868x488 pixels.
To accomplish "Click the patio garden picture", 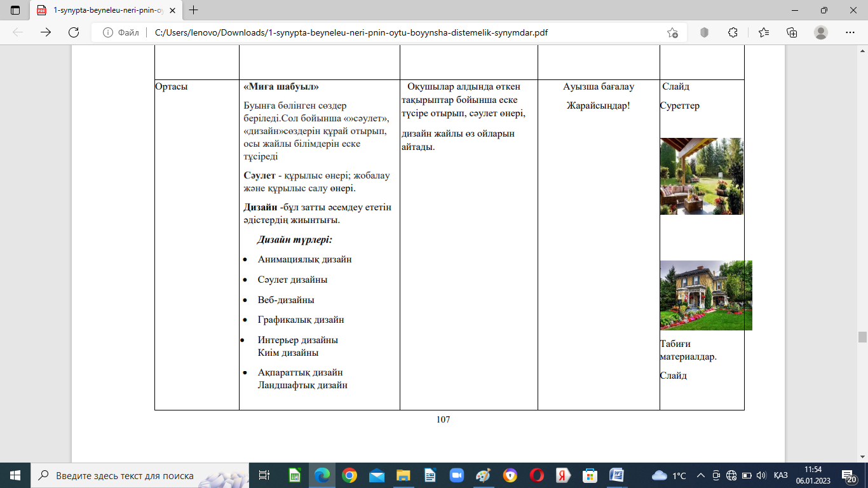I will tap(702, 176).
